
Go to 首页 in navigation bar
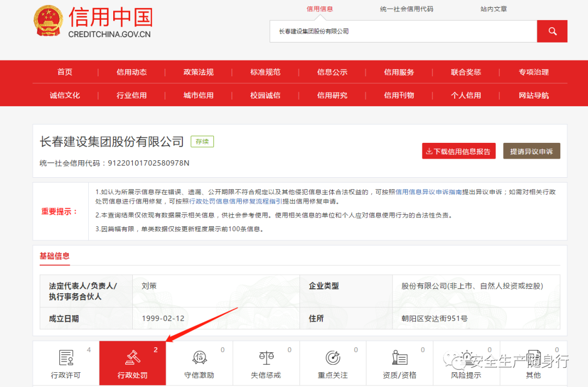[65, 72]
